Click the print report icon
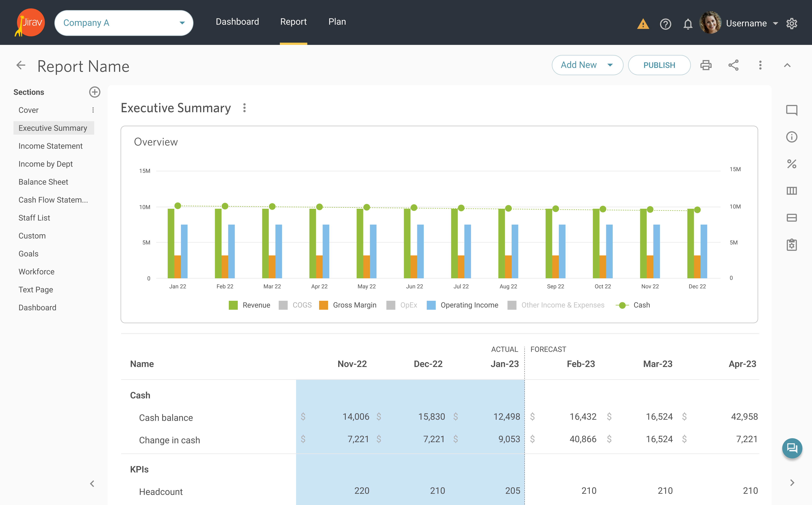 coord(705,65)
